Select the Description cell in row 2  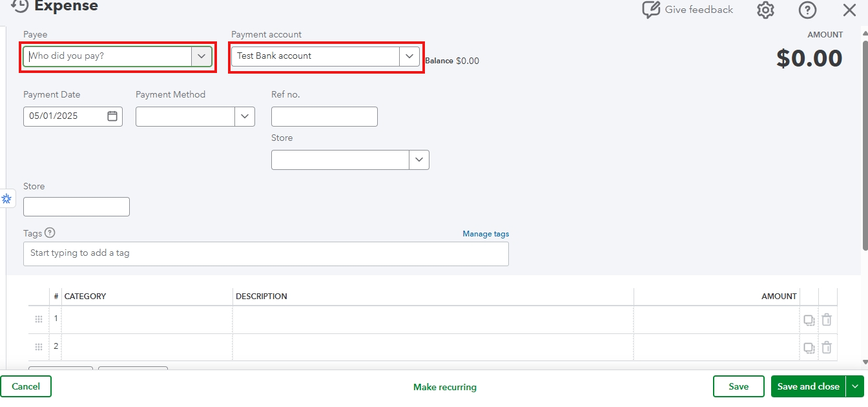[x=433, y=347]
